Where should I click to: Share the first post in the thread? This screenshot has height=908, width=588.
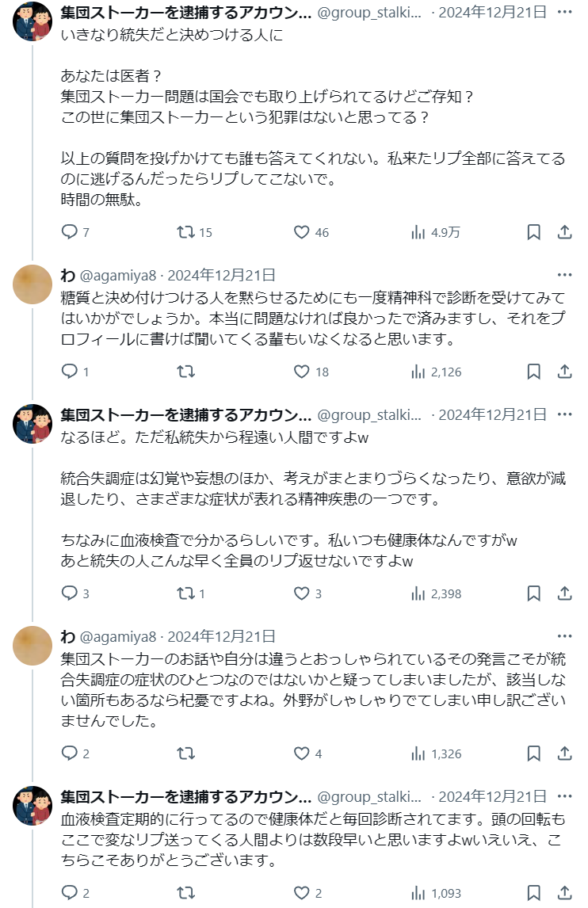click(564, 232)
